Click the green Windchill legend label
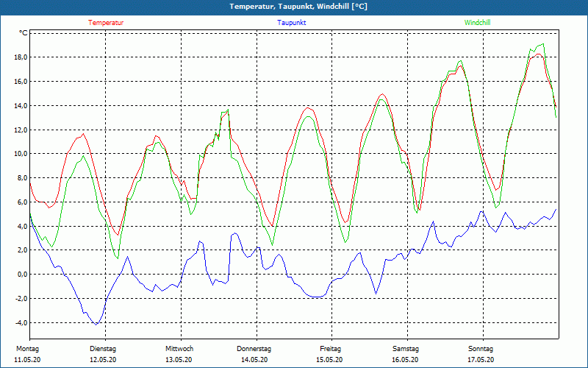This screenshot has height=368, width=588. pos(478,23)
